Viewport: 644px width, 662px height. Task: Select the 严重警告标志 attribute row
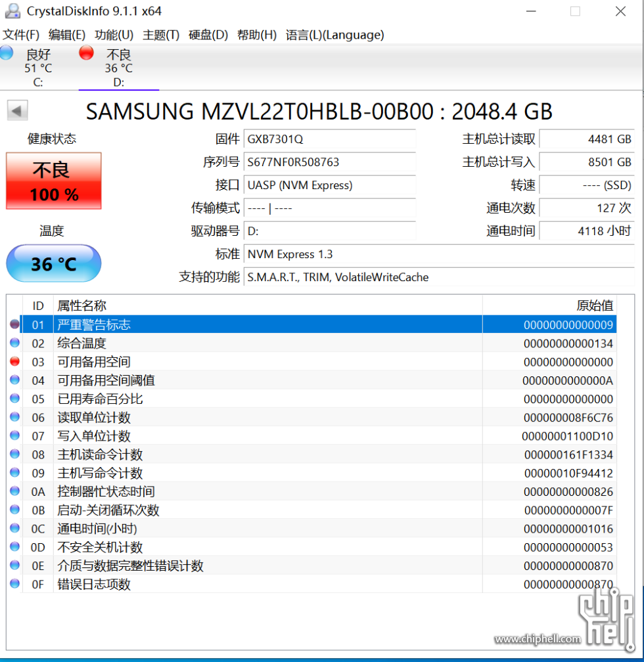point(319,324)
